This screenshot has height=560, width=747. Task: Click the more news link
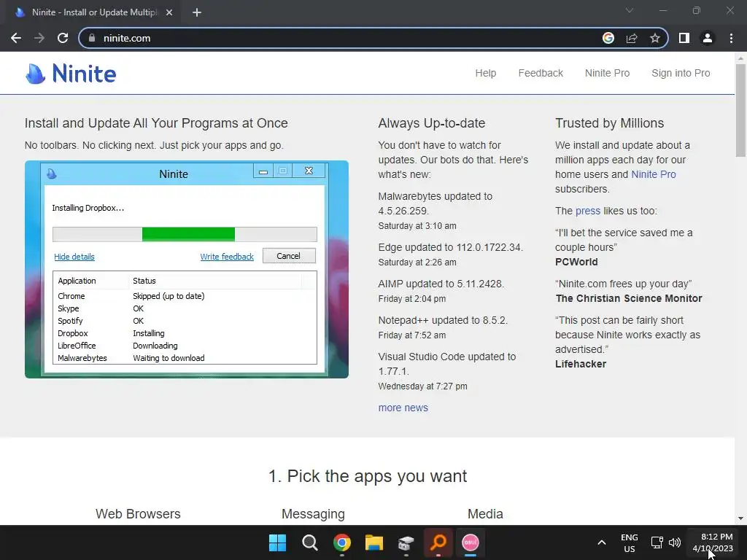point(403,408)
